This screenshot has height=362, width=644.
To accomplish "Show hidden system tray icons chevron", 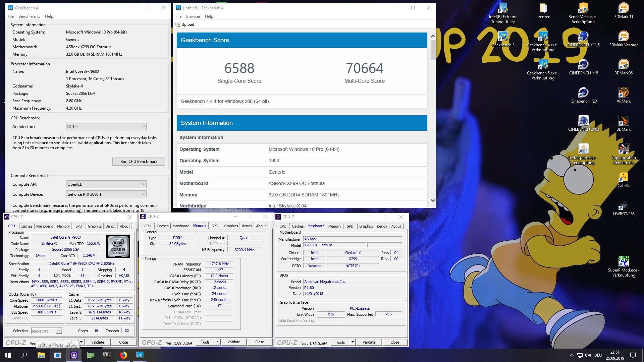I will (x=572, y=355).
